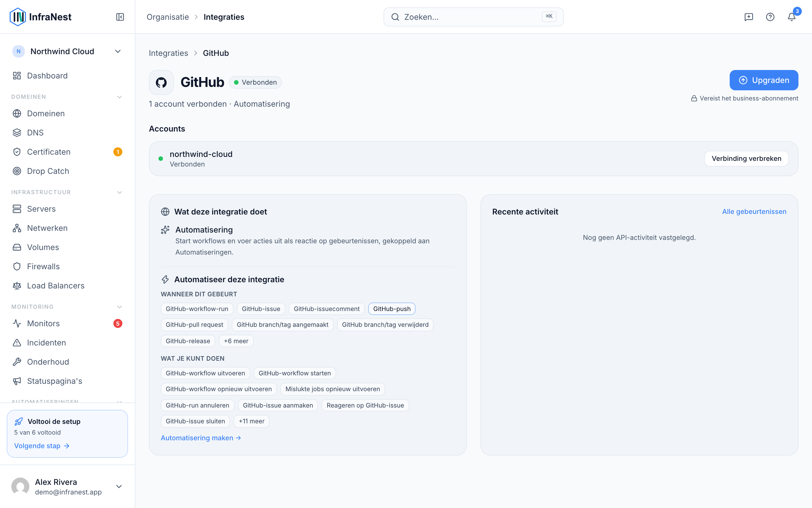Open notifications bell icon
The height and width of the screenshot is (508, 812).
(x=791, y=17)
